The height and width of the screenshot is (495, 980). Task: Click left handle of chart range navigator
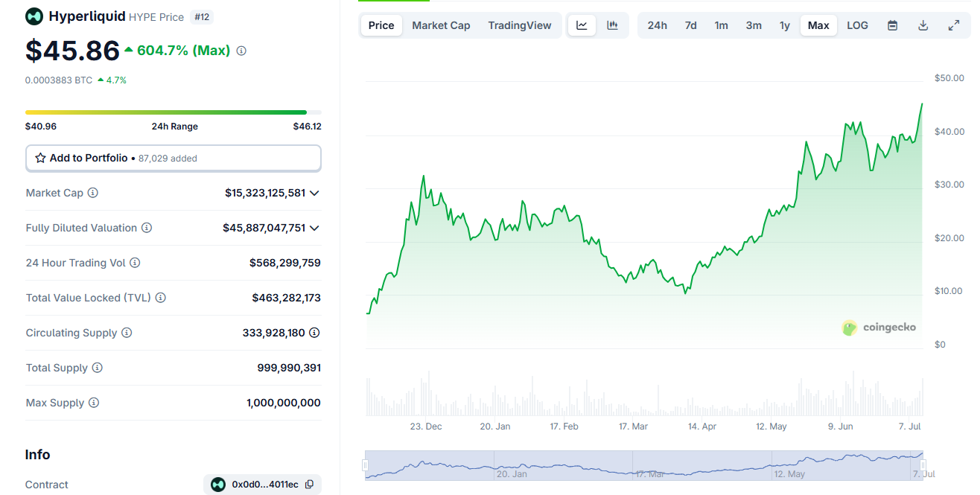pyautogui.click(x=366, y=465)
